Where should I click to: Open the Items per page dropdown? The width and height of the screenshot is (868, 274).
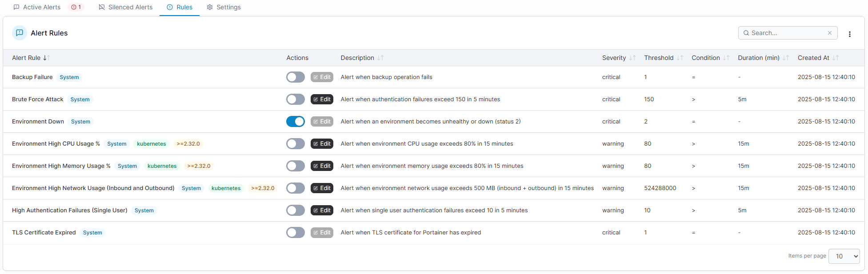[x=844, y=256]
